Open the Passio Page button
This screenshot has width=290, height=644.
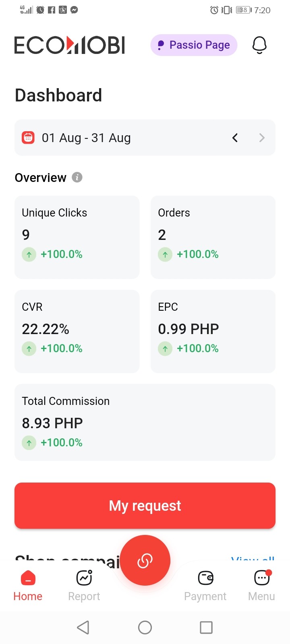pos(194,45)
